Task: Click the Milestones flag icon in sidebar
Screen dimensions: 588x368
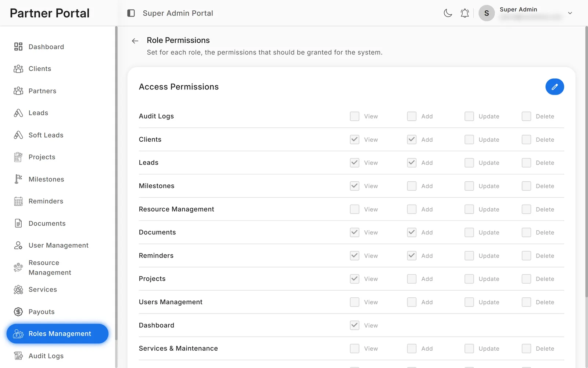Action: (x=18, y=179)
